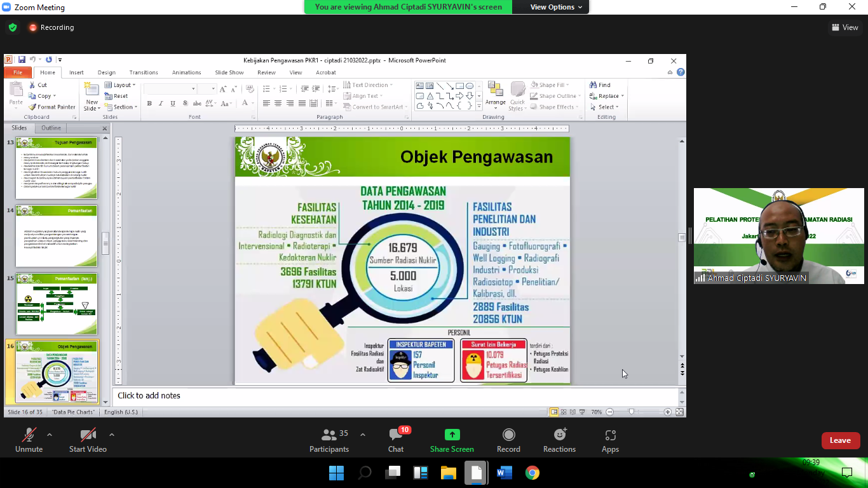Screen dimensions: 868x488
Task: Open the Participants panel
Action: click(x=329, y=440)
